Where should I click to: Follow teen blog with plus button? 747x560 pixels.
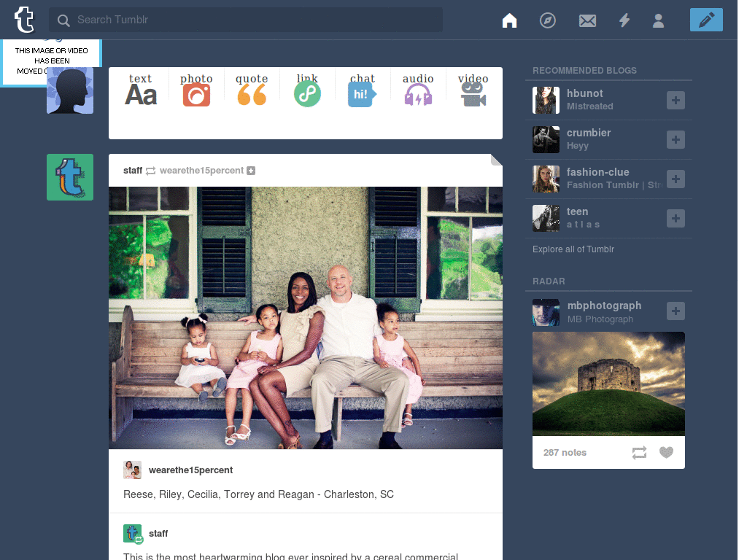(x=676, y=219)
